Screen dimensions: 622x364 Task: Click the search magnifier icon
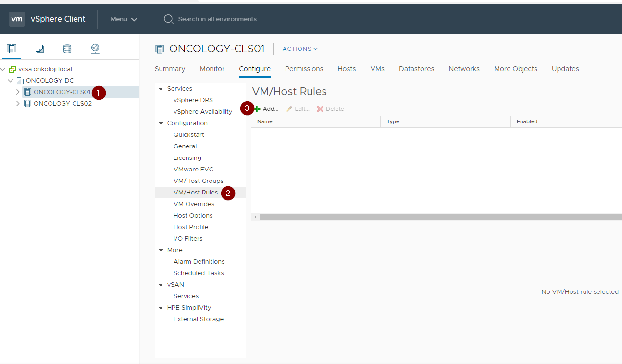169,19
